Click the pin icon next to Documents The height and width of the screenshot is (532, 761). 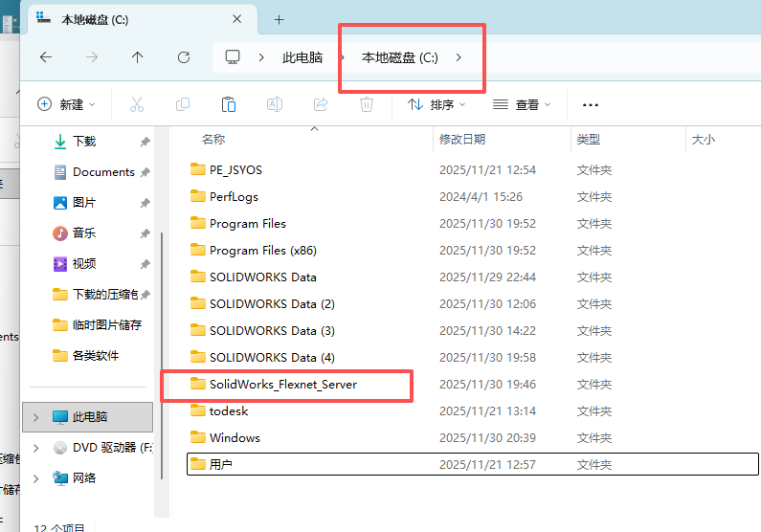[x=145, y=172]
